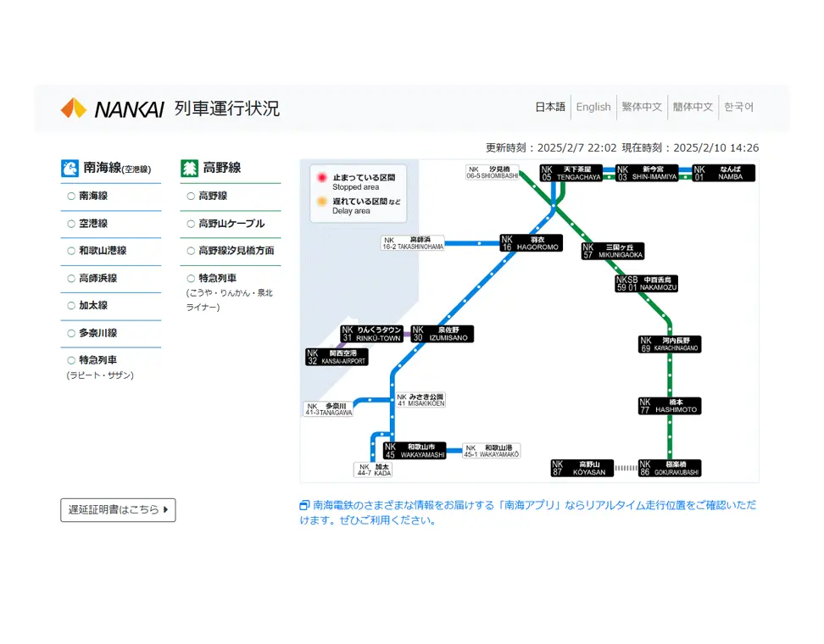The width and height of the screenshot is (824, 644).
Task: Switch language to English
Action: coord(593,107)
